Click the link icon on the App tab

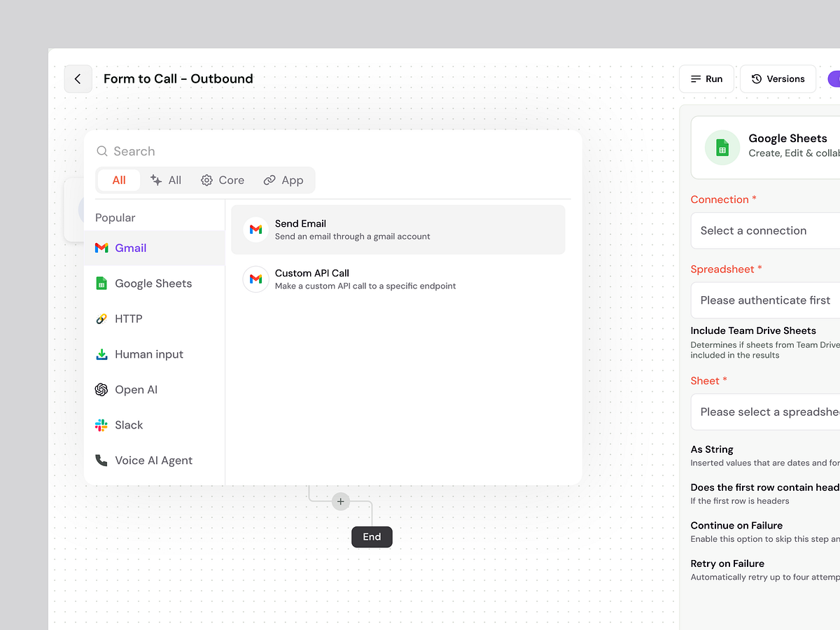tap(269, 180)
